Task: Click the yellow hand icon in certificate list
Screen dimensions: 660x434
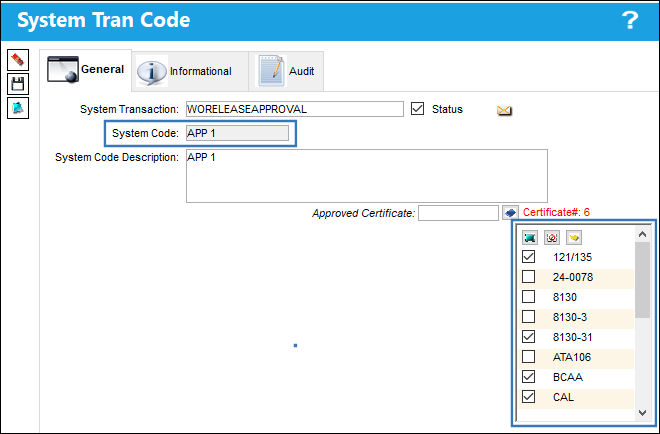Action: (574, 237)
